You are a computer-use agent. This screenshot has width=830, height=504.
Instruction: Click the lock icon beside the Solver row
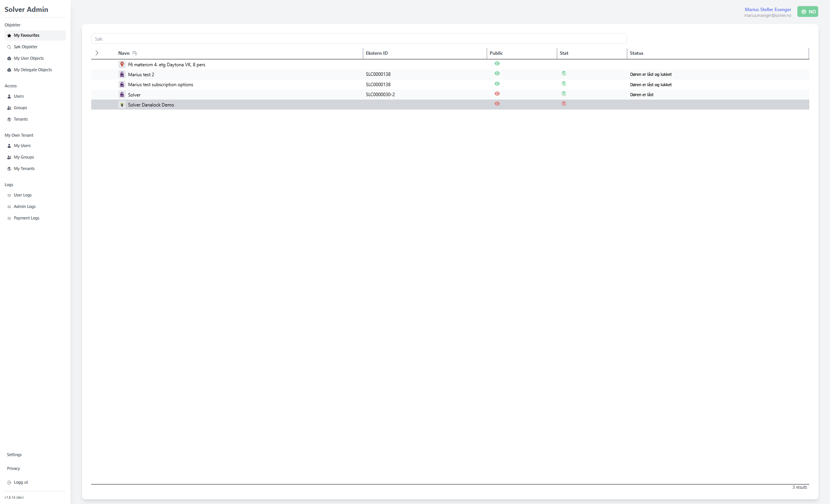122,95
